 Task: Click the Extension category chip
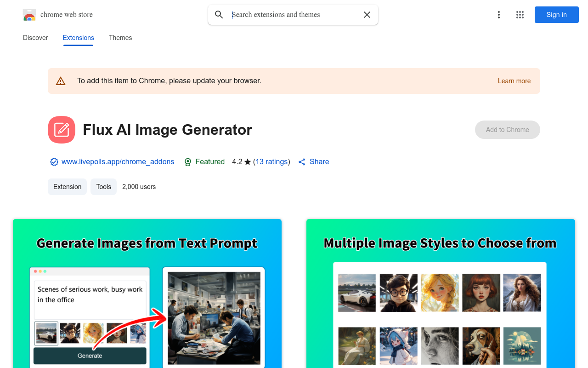click(67, 187)
